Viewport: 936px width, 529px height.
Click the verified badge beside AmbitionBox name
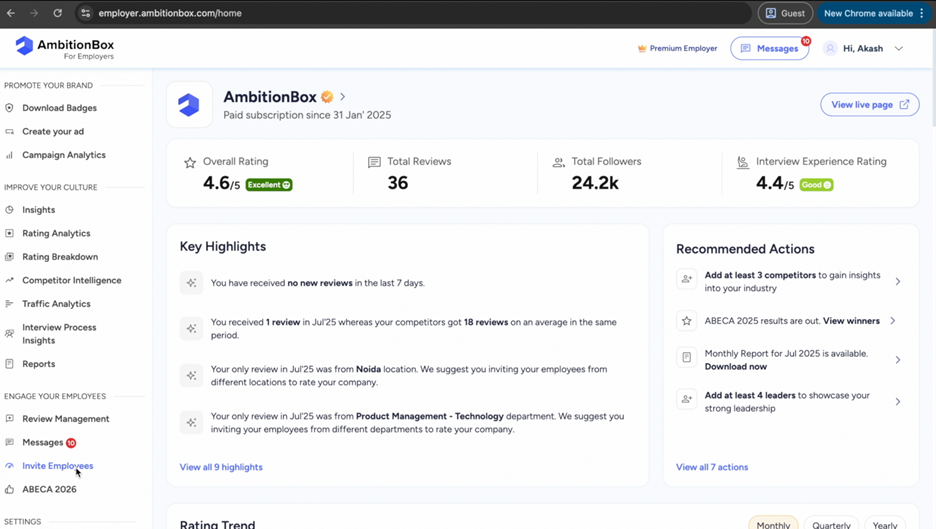tap(327, 97)
